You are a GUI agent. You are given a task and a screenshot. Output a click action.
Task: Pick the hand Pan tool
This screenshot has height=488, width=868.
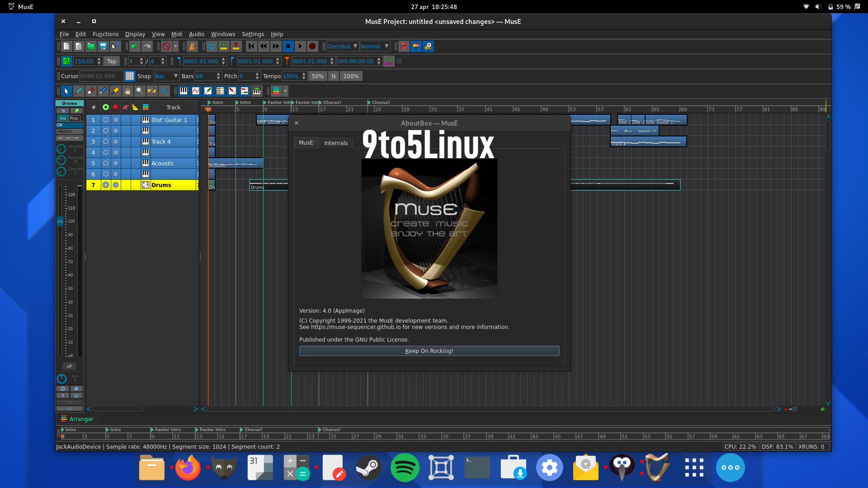pos(127,91)
